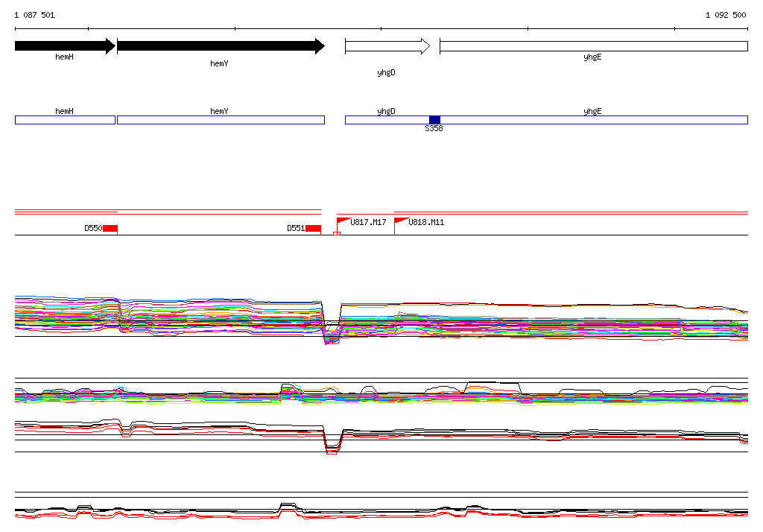The width and height of the screenshot is (763, 532).
Task: Select the white yhgE gene bar
Action: [x=594, y=46]
